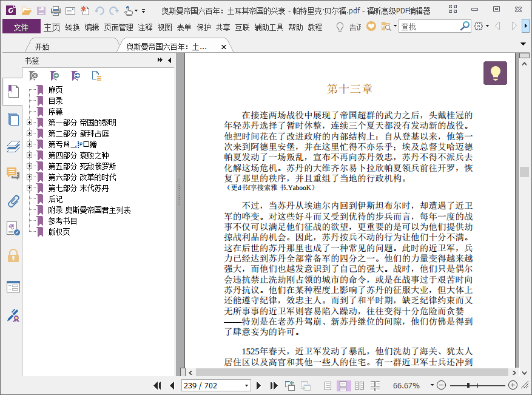
Task: Click the new document star icon
Action: [x=85, y=11]
